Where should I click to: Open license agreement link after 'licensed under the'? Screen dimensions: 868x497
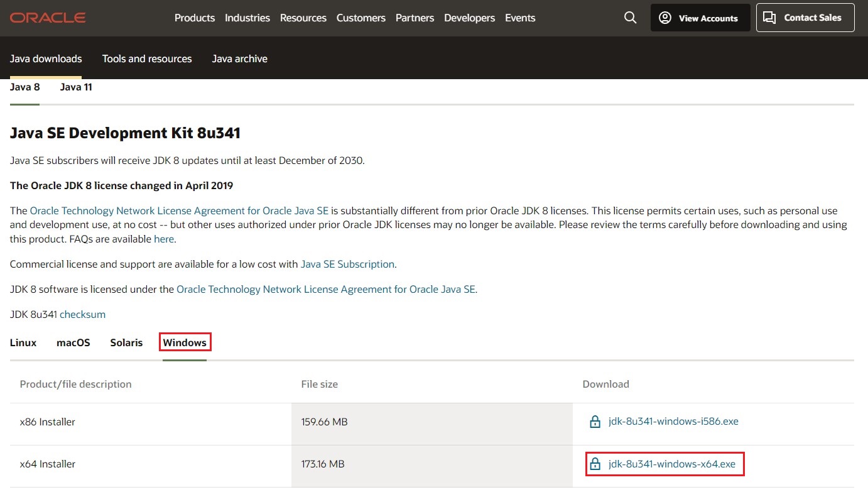coord(326,290)
